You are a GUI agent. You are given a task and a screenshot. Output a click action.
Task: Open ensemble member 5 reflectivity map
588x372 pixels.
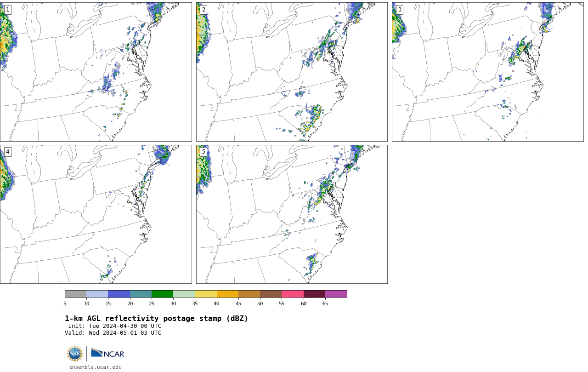292,214
